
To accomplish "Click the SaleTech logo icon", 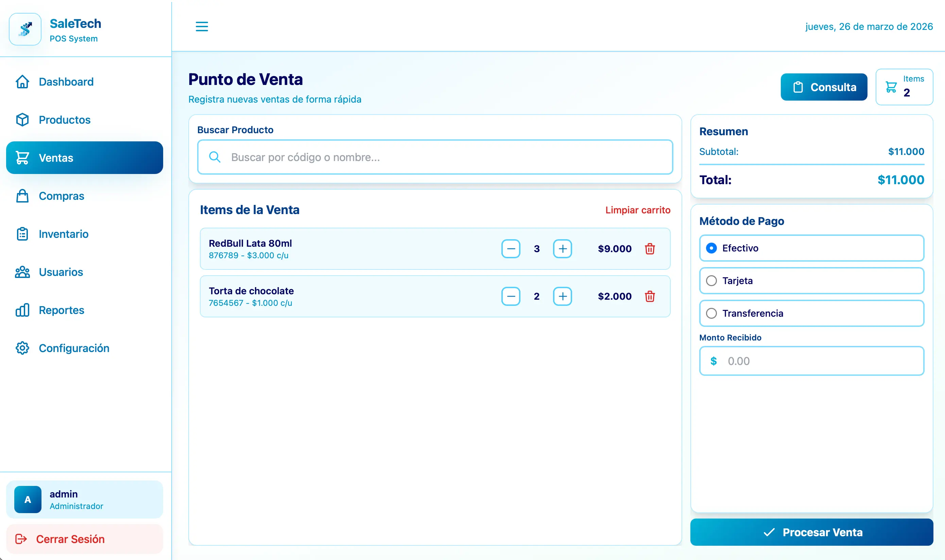I will click(25, 30).
